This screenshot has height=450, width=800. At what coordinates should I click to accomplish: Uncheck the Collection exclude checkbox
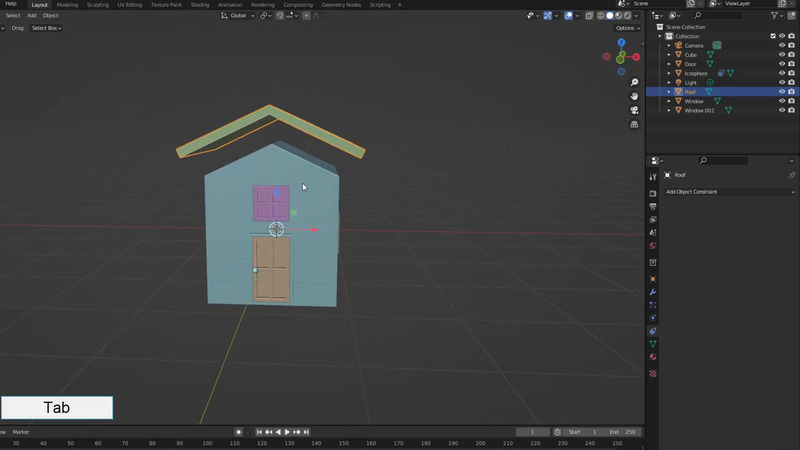773,36
